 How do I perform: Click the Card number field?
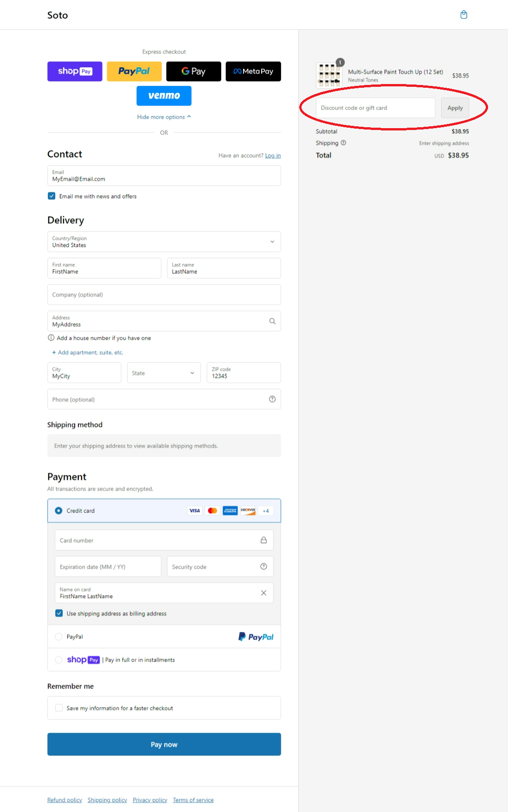[x=164, y=540]
